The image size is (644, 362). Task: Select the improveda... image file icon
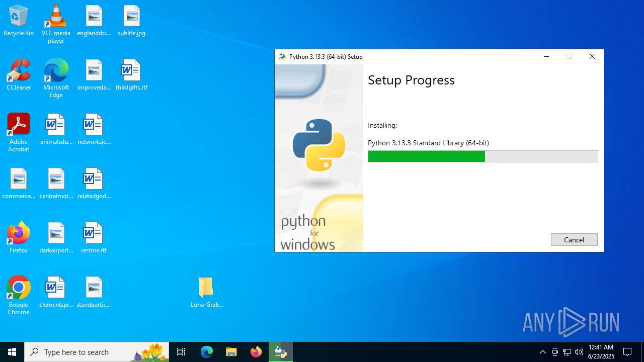coord(94,75)
